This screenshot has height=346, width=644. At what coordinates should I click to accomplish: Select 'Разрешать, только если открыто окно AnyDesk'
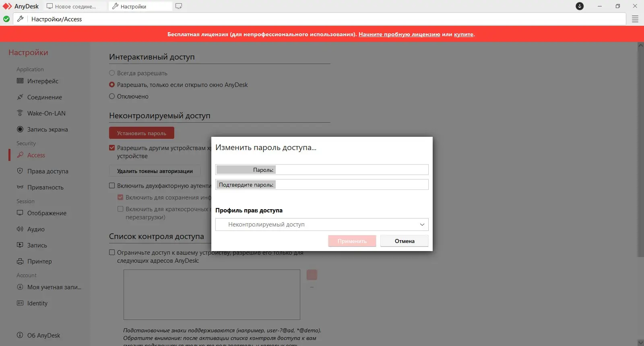point(112,84)
